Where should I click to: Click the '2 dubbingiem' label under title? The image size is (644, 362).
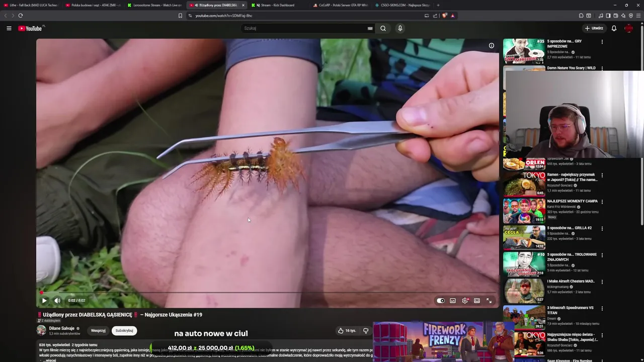[x=50, y=320]
